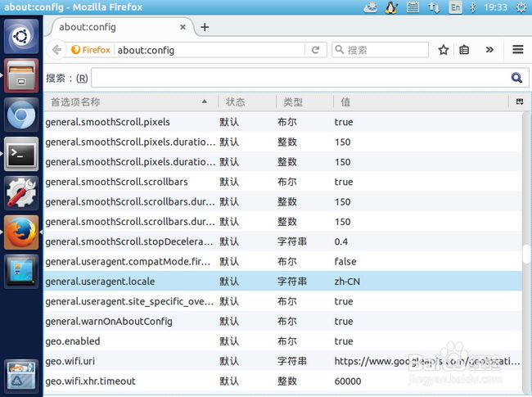Open the network transfer indicator

[434, 7]
